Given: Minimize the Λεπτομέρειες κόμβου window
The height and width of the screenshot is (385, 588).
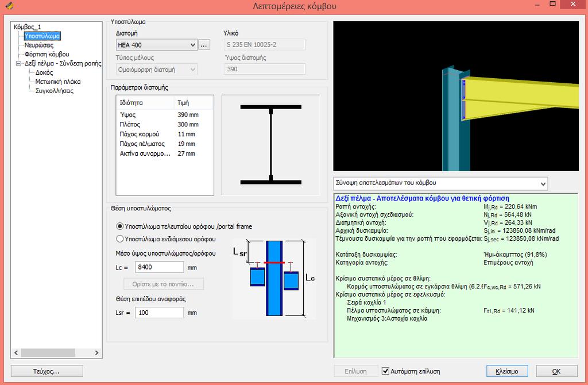Looking at the screenshot, I should [537, 5].
